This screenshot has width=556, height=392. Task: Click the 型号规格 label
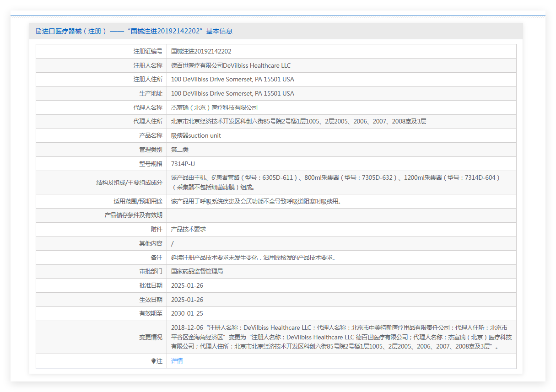[151, 164]
